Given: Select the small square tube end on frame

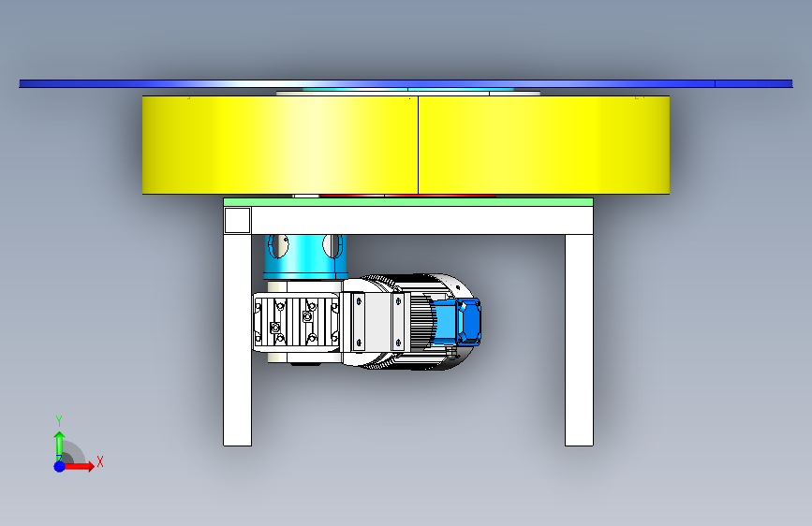Looking at the screenshot, I should tap(238, 221).
